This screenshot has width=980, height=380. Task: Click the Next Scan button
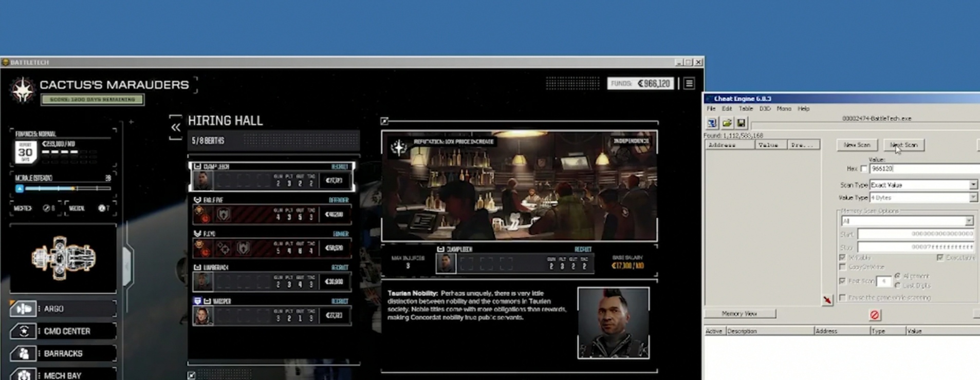click(x=903, y=145)
